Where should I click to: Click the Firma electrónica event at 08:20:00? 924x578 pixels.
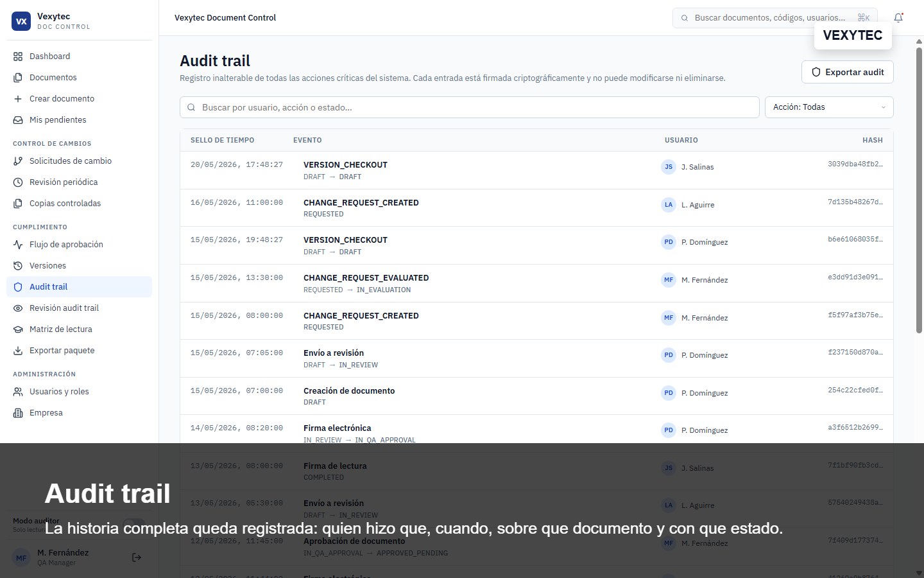click(338, 428)
